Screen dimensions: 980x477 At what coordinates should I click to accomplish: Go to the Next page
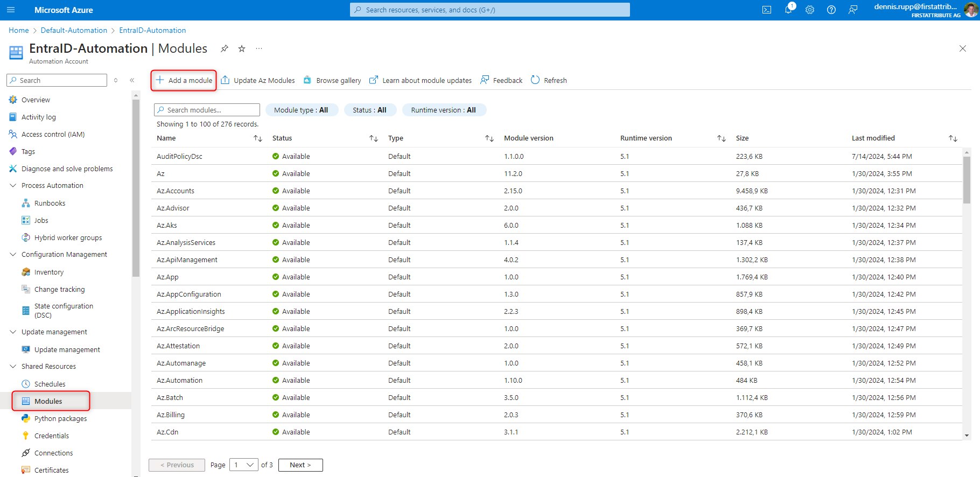(x=300, y=465)
